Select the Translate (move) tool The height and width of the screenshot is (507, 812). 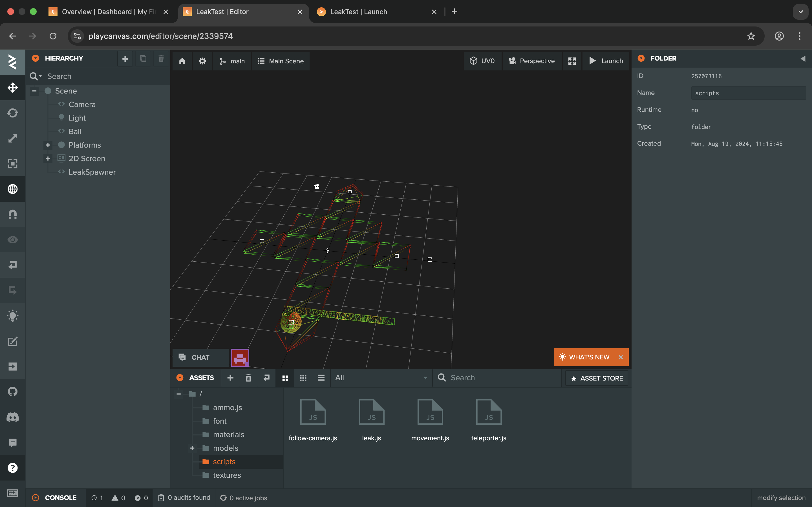pos(12,88)
